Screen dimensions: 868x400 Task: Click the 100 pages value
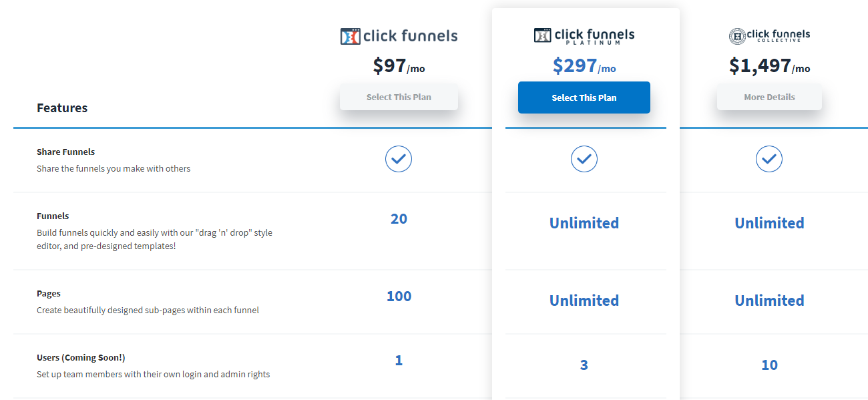pos(399,296)
